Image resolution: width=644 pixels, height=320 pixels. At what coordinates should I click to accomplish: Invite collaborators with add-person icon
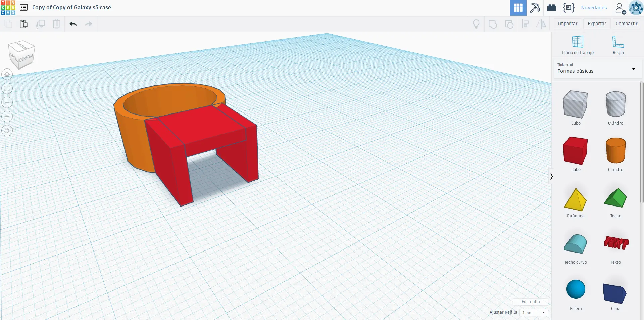click(x=620, y=8)
